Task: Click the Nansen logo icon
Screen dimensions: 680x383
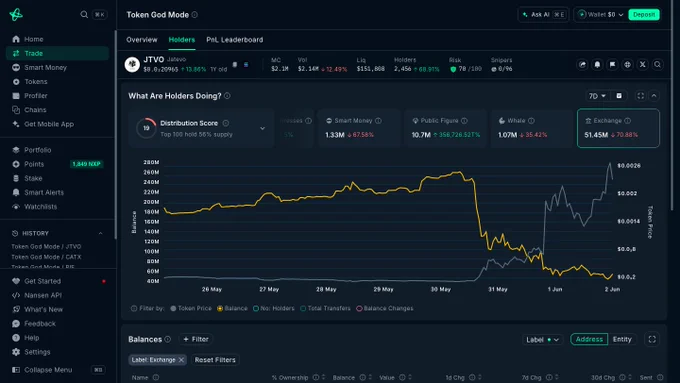Action: tap(16, 15)
